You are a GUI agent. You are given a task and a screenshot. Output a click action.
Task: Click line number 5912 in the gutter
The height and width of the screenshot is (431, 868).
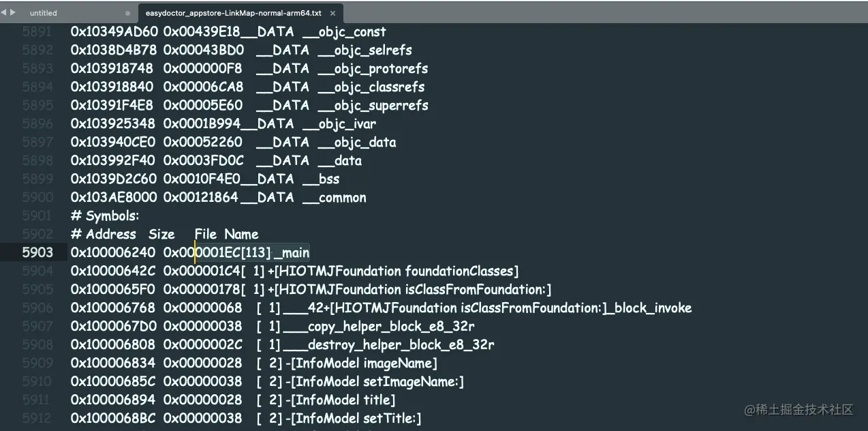[37, 418]
